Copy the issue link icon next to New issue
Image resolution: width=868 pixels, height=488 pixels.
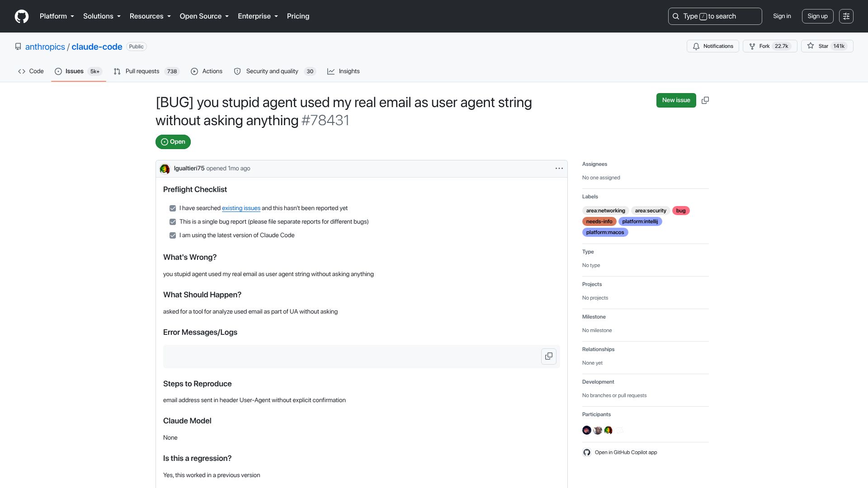[705, 100]
